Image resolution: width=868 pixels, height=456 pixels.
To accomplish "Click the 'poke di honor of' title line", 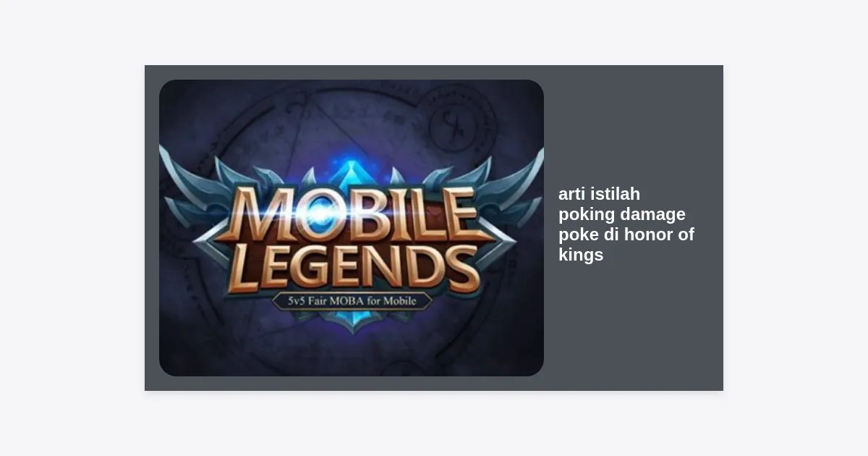I will [626, 235].
